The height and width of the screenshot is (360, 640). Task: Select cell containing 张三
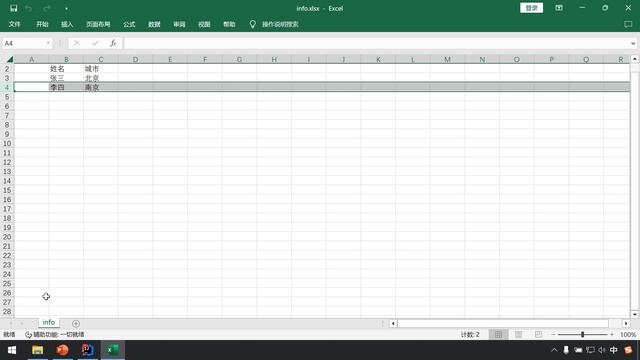66,78
